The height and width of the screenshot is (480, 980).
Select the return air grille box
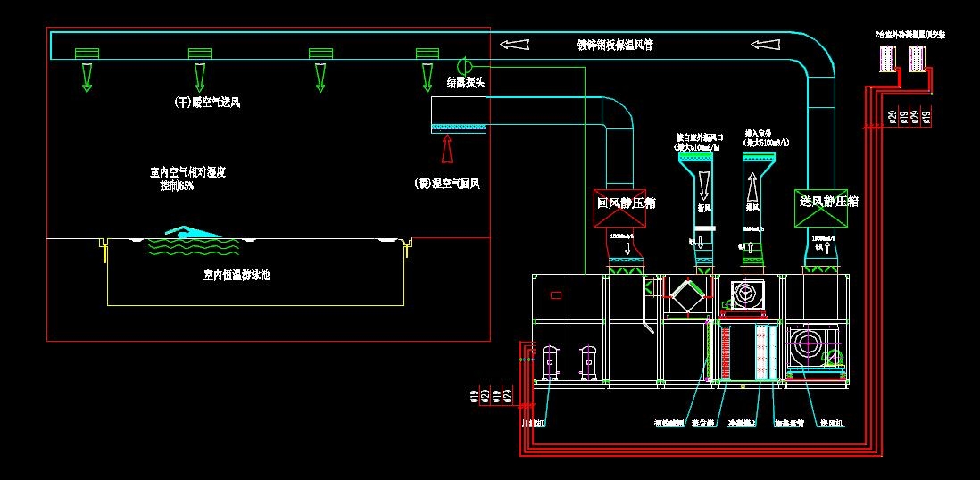click(459, 115)
